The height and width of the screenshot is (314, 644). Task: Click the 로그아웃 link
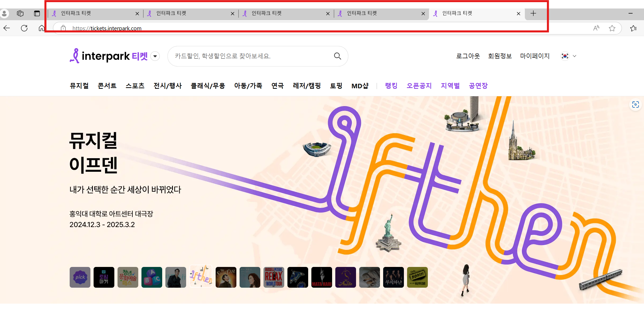[468, 56]
